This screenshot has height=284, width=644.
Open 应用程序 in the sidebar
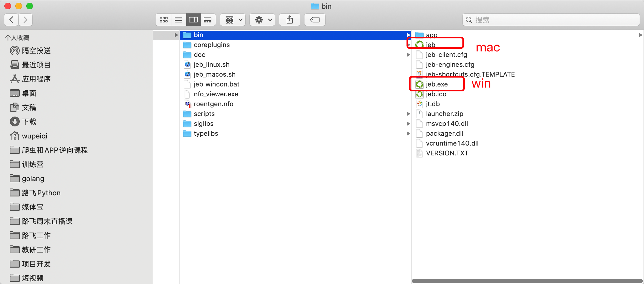tap(30, 79)
